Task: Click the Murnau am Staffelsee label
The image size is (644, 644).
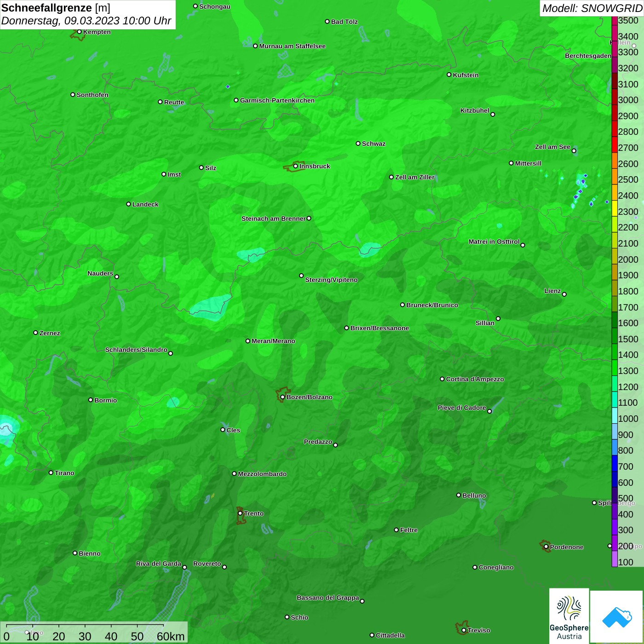Action: click(293, 46)
